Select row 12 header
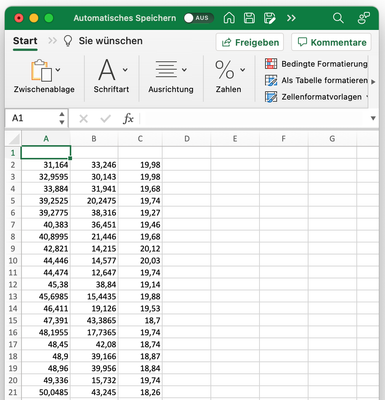 (13, 285)
